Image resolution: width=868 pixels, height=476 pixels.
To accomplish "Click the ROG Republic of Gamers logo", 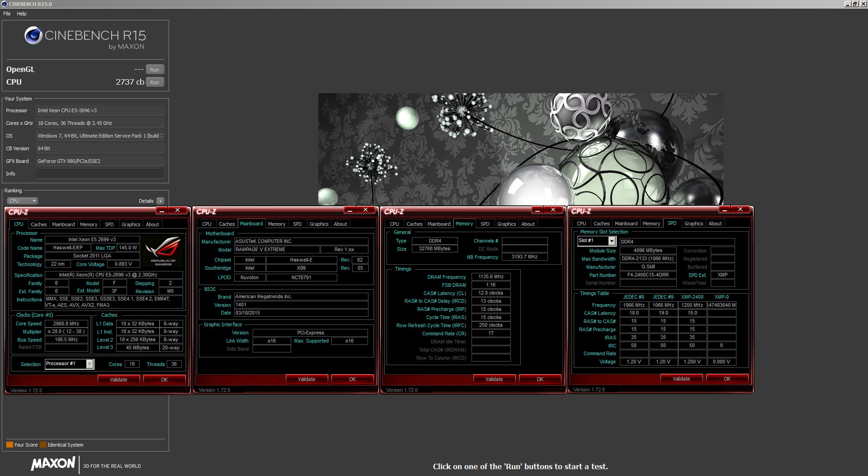I will click(x=163, y=251).
